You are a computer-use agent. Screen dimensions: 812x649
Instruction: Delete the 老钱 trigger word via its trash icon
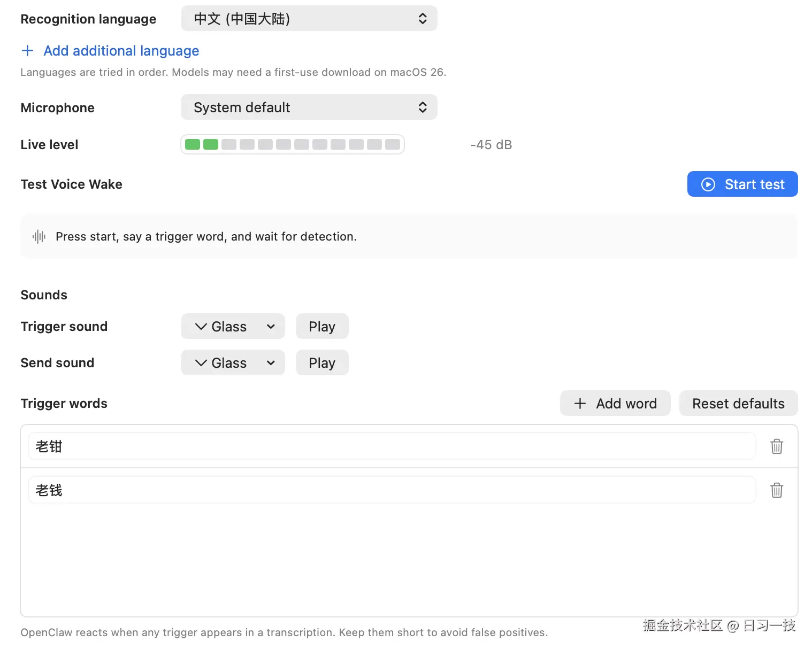[777, 490]
